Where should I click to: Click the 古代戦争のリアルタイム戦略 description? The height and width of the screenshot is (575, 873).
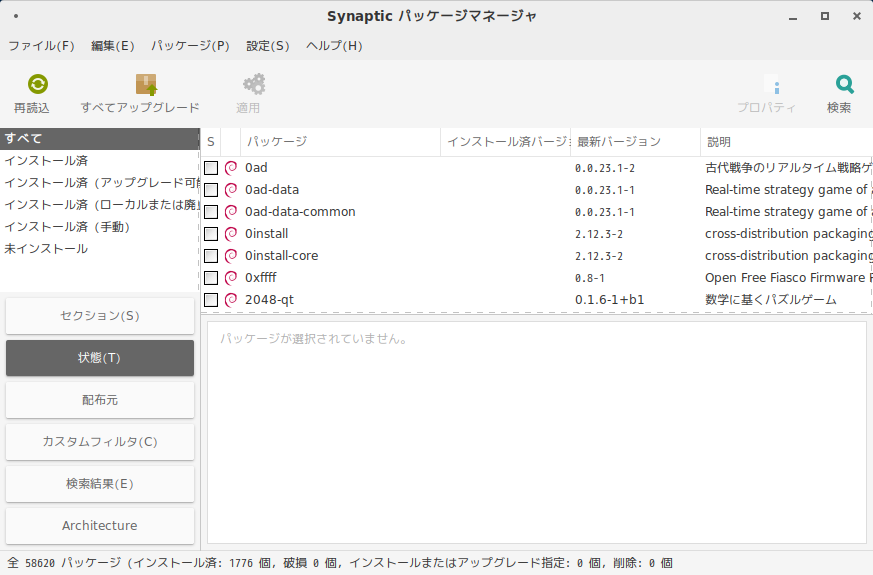[x=788, y=168]
